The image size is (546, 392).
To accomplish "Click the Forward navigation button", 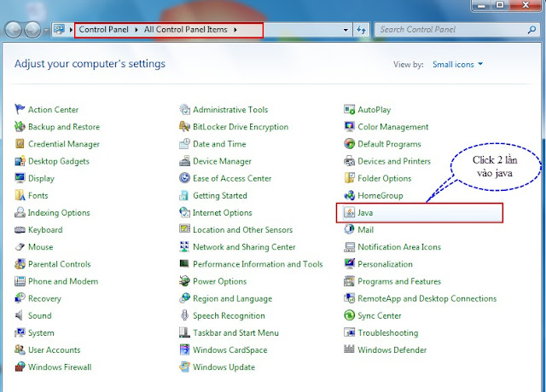I will [32, 30].
